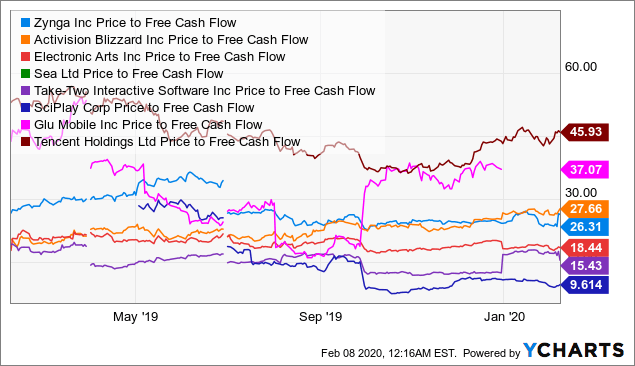Select the Zynga 26.31 value tag
Image resolution: width=635 pixels, height=366 pixels.
(585, 227)
